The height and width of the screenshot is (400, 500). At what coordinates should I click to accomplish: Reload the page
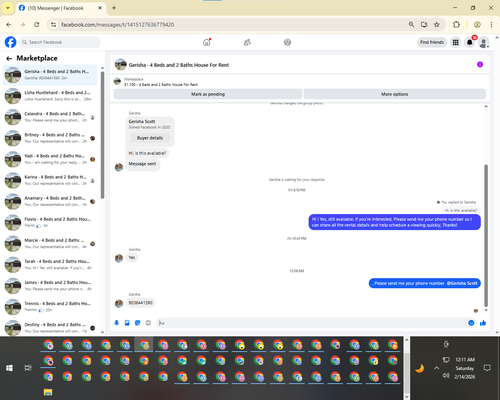tap(37, 25)
